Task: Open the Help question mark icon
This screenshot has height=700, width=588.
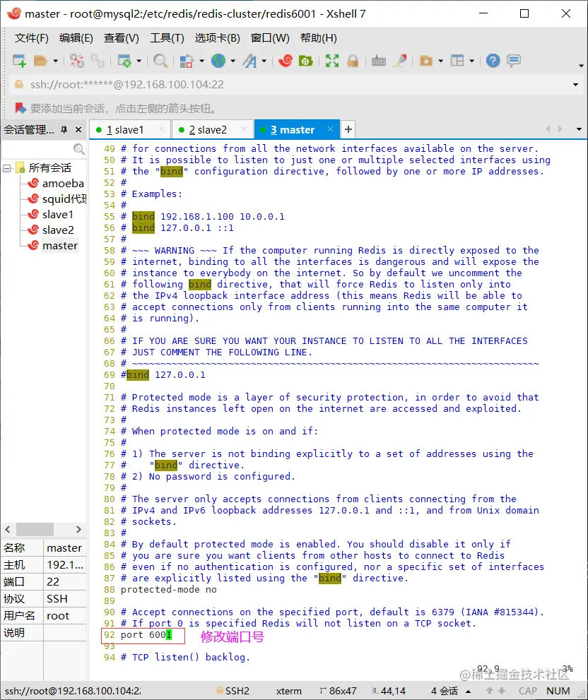Action: (493, 61)
